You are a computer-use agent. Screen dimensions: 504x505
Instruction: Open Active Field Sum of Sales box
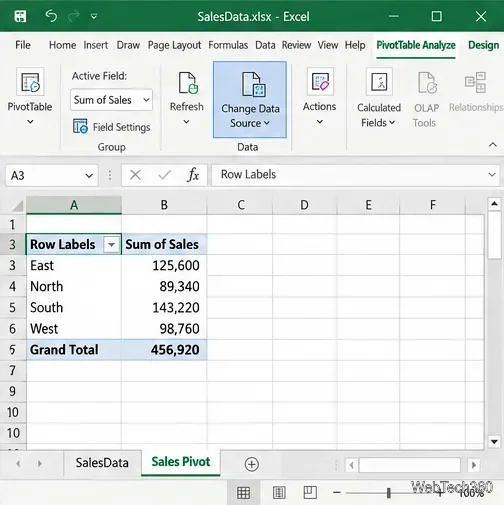click(111, 100)
